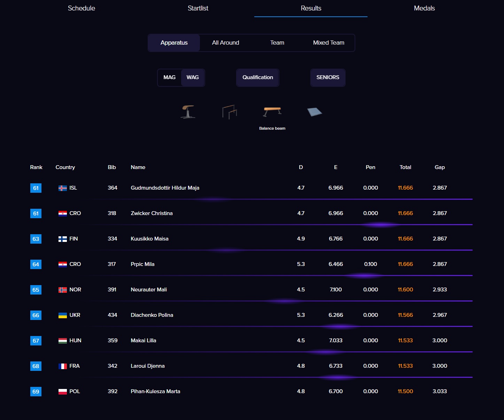Open the Startlist tab
The height and width of the screenshot is (420, 504).
tap(198, 8)
